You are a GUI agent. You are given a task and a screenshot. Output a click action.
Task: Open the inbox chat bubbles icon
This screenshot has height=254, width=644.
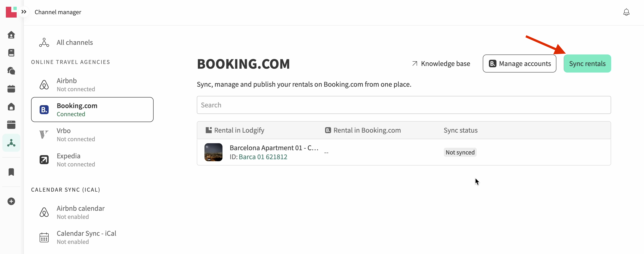tap(11, 71)
